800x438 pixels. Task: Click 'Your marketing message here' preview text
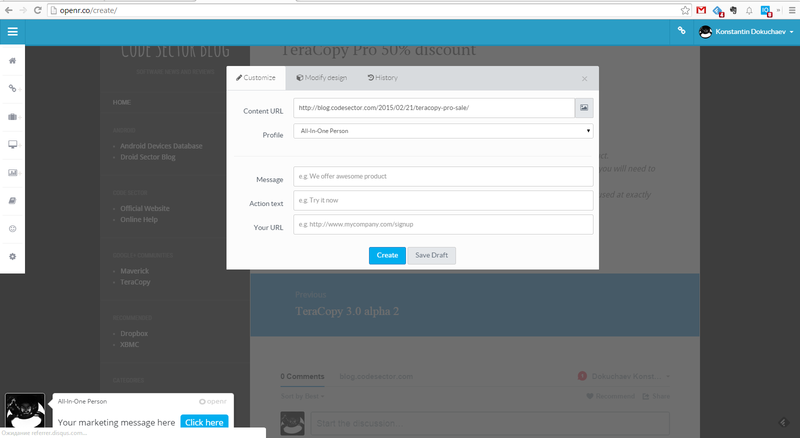[x=116, y=422]
